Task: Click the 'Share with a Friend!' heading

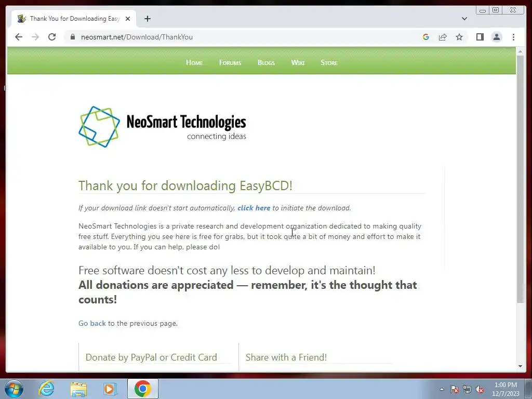Action: 286,357
